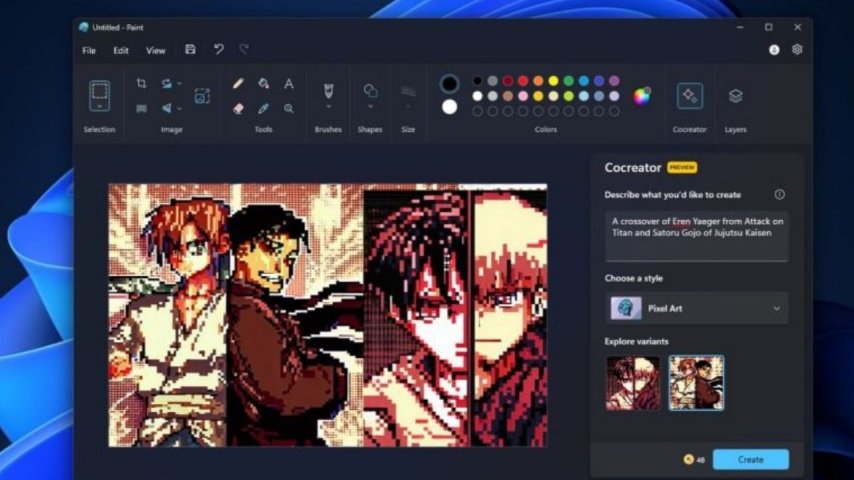Pick the green palette swatch
The height and width of the screenshot is (480, 854).
point(569,81)
